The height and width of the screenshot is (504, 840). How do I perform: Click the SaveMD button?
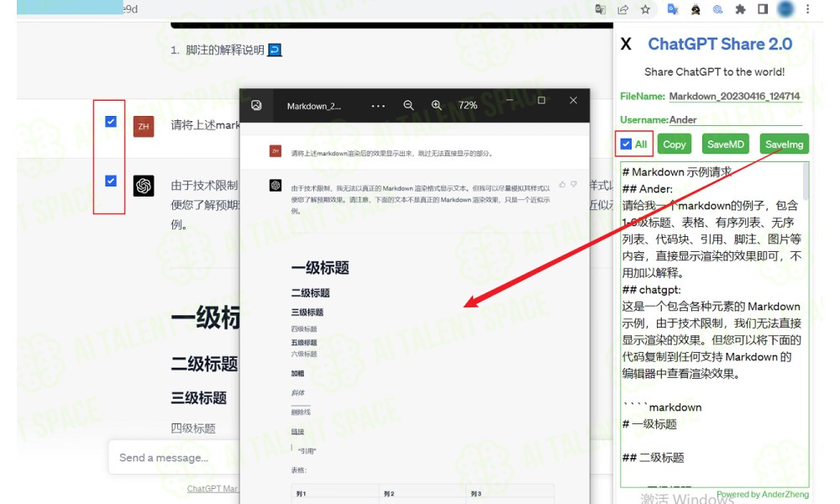pos(726,144)
